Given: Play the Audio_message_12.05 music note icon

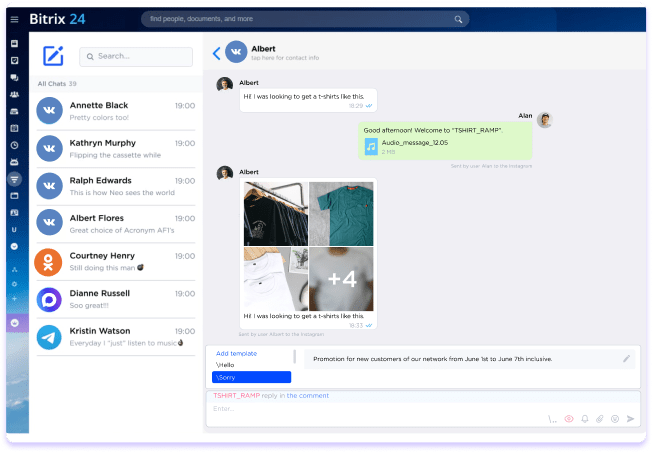Looking at the screenshot, I should click(371, 147).
